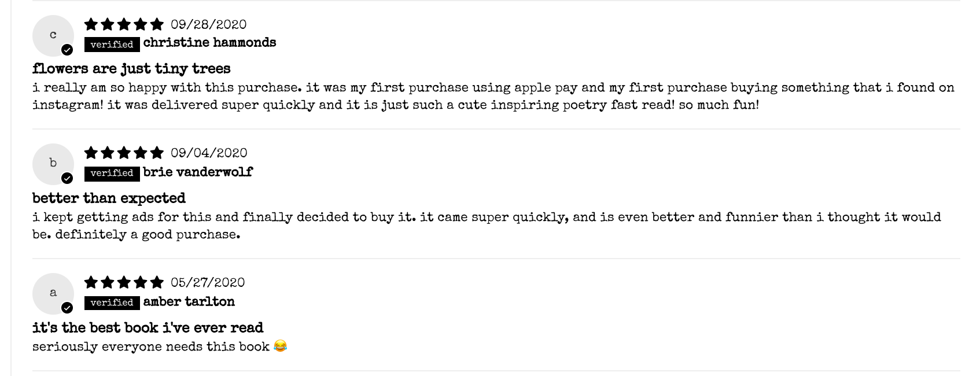Open review titled better than expected
This screenshot has width=980, height=376.
109,198
